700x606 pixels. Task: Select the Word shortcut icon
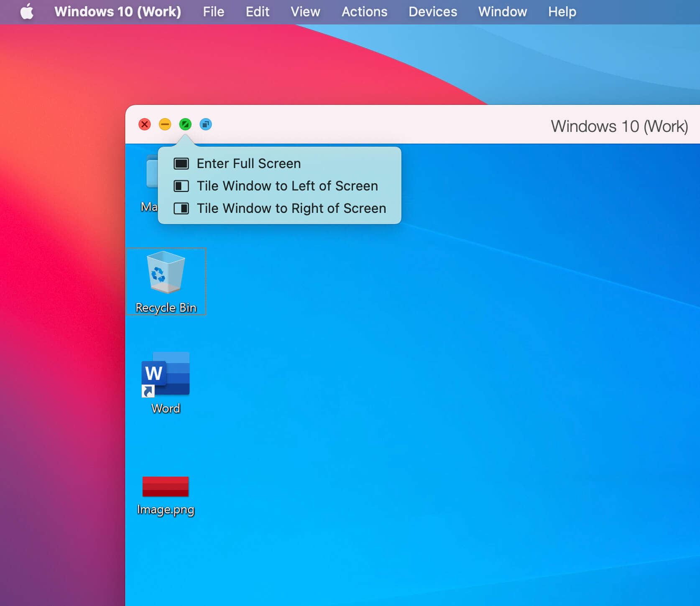[166, 374]
